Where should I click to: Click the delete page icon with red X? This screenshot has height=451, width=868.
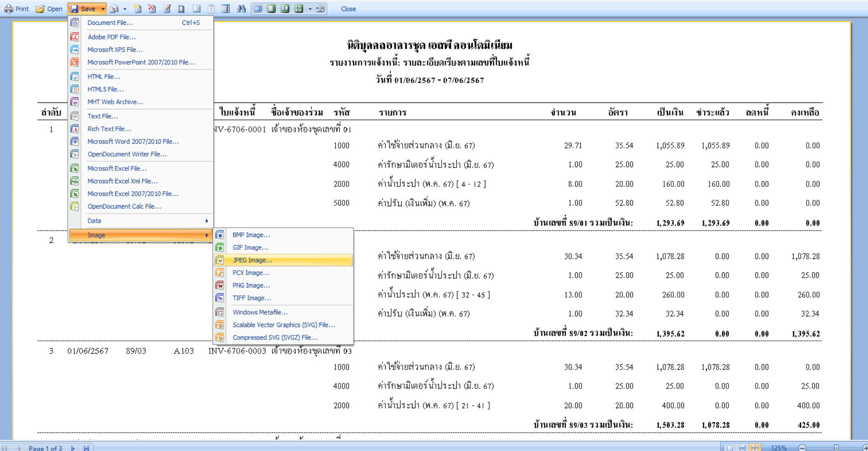tap(152, 9)
